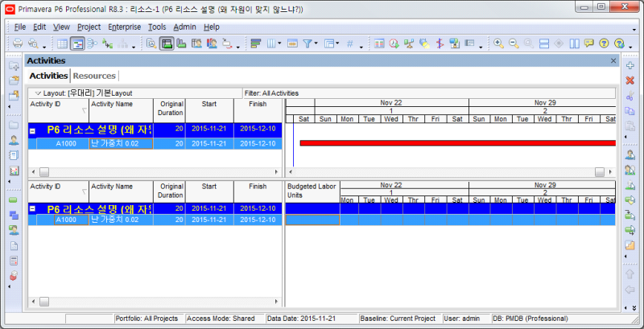Open Tracking chart icon in left sidebar

pyautogui.click(x=14, y=171)
